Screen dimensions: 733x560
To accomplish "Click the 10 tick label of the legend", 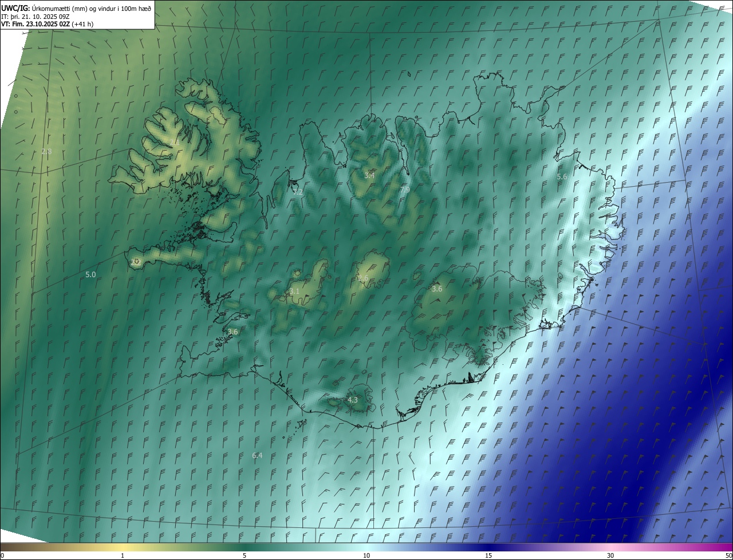I will coord(366,555).
